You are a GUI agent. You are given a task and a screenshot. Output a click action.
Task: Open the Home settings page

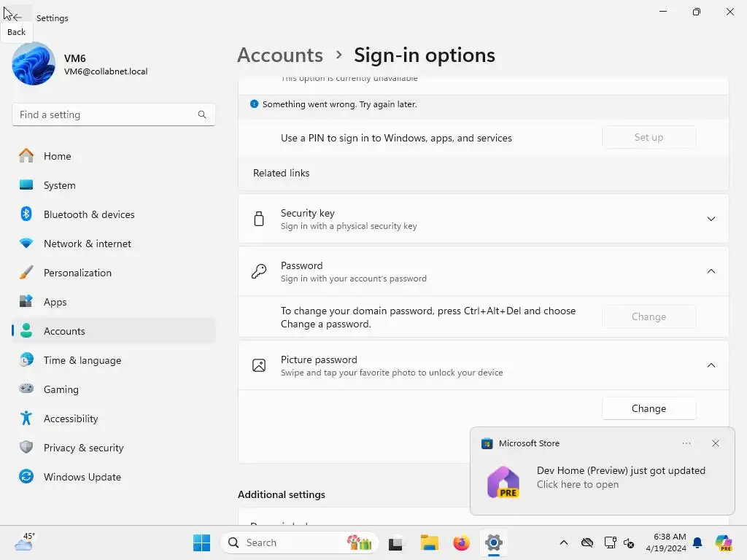pos(113,156)
